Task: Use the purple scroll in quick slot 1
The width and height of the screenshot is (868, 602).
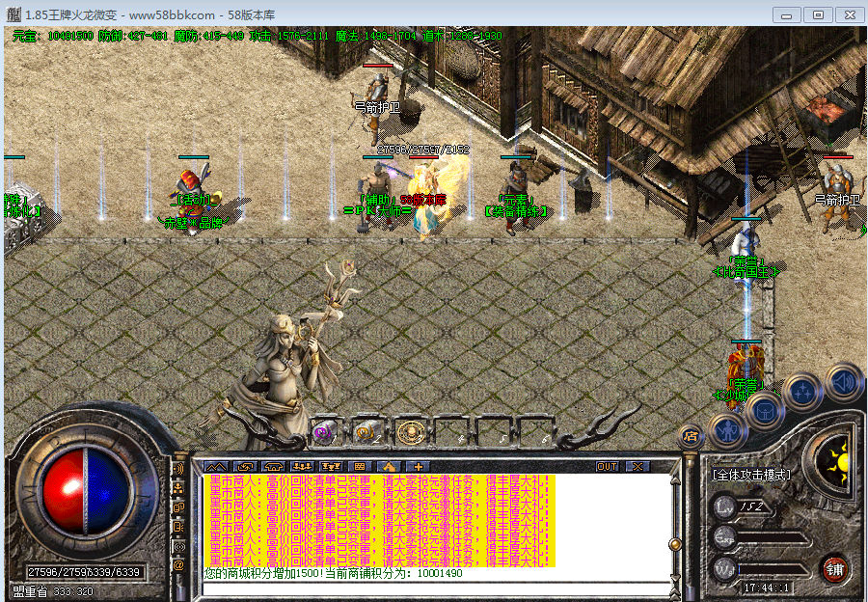Action: point(326,431)
